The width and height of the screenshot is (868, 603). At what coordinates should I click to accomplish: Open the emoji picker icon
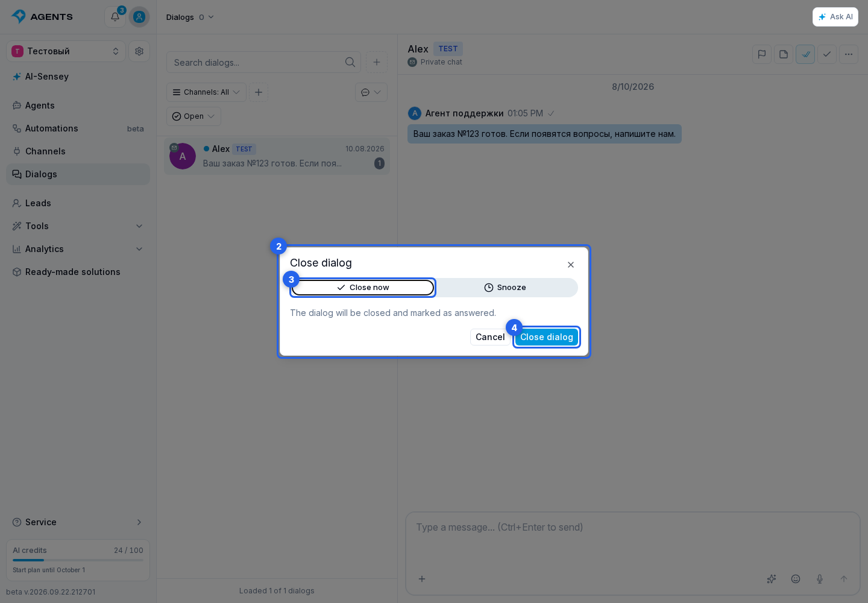796,579
